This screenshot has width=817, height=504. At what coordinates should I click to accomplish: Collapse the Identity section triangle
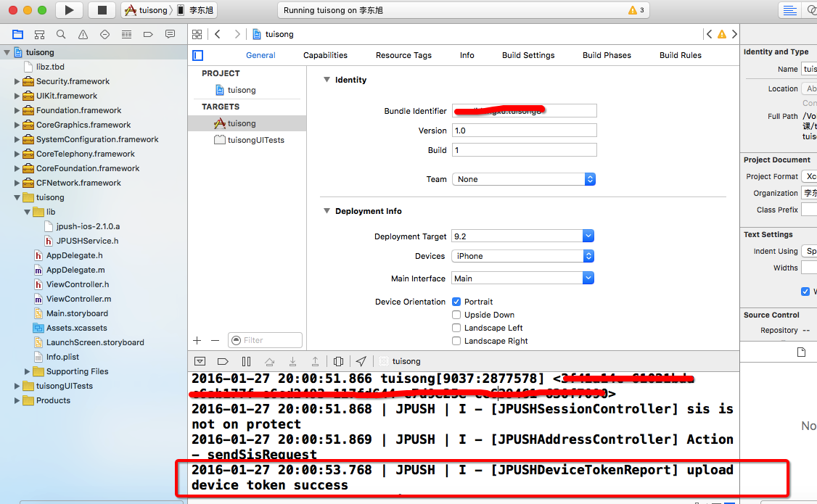click(x=327, y=80)
